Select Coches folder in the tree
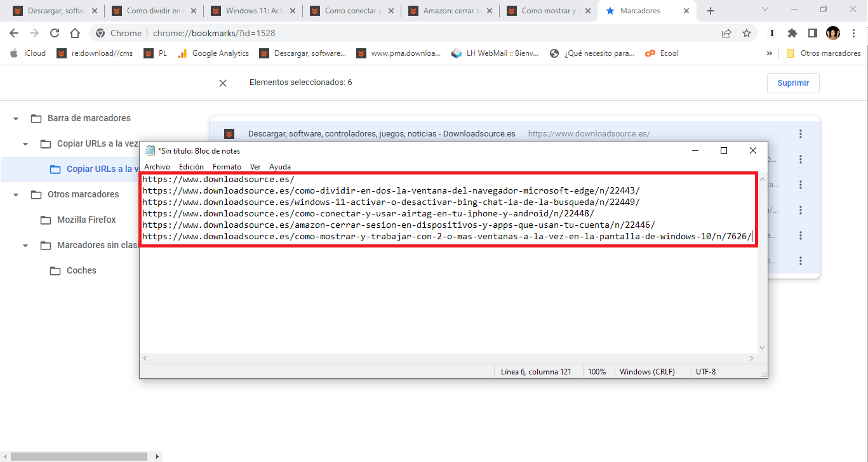868x462 pixels. (x=73, y=270)
